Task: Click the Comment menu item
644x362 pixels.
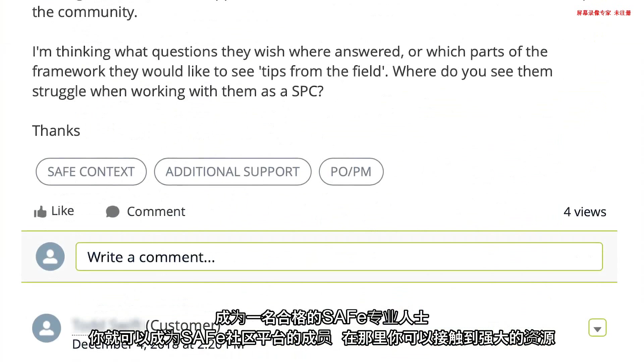Action: (145, 211)
